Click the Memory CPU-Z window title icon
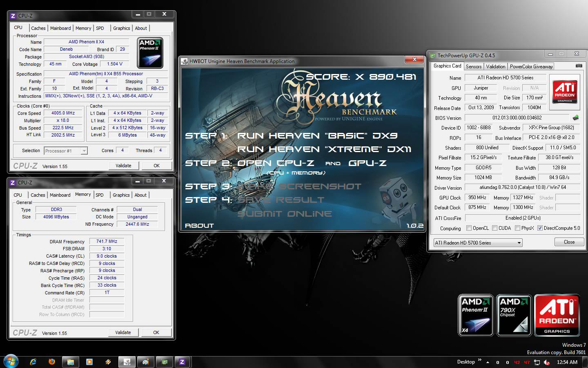Image resolution: width=588 pixels, height=368 pixels. pos(13,182)
